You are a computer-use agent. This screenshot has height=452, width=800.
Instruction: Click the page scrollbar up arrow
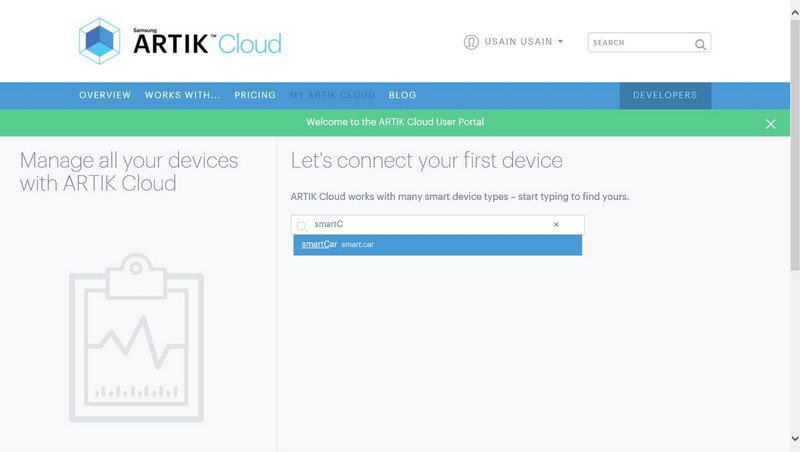[795, 14]
